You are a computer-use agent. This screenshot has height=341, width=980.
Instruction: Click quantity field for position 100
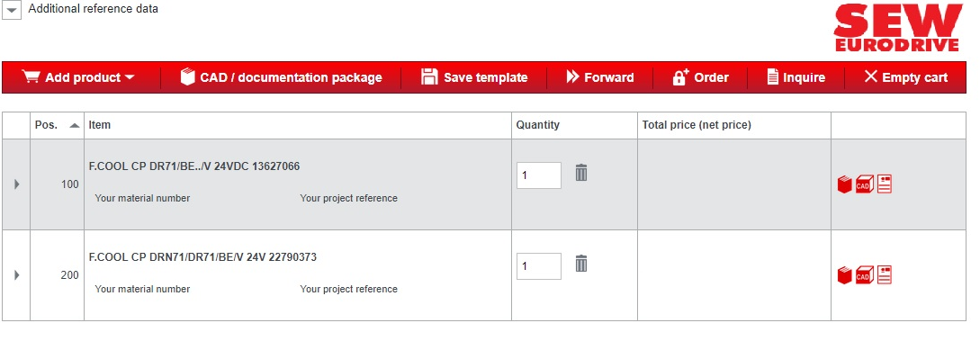(x=539, y=175)
